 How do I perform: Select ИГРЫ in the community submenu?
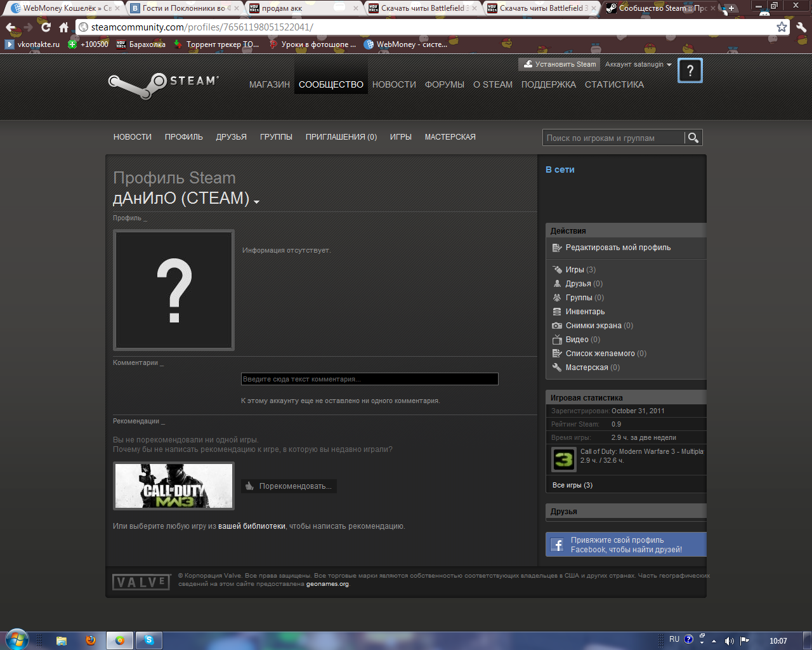(401, 137)
